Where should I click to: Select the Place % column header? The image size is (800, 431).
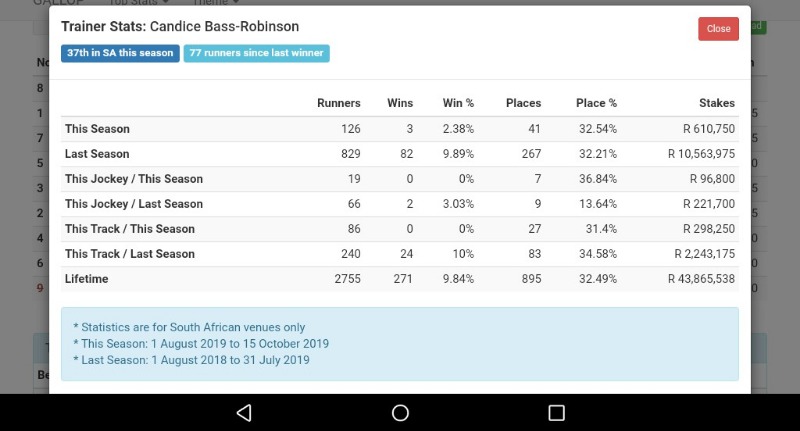(596, 103)
